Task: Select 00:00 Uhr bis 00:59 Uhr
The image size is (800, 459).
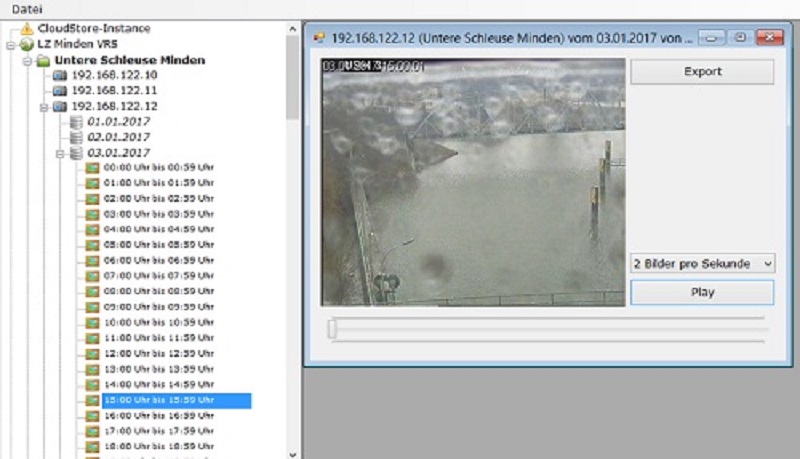Action: tap(159, 167)
